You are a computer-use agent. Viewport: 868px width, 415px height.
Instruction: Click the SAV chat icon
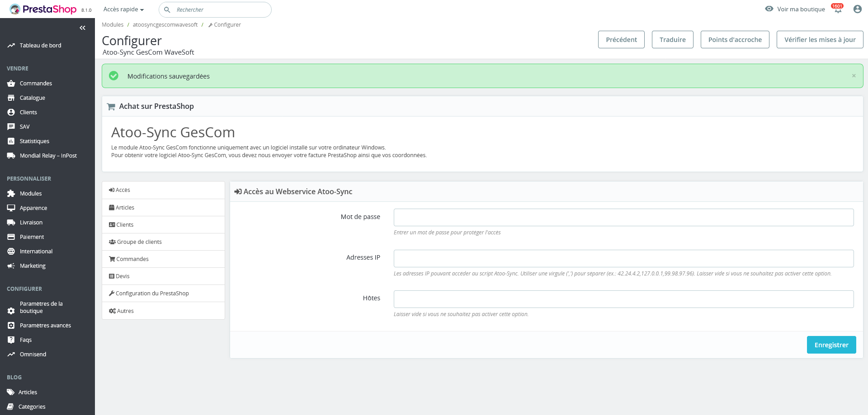click(11, 127)
